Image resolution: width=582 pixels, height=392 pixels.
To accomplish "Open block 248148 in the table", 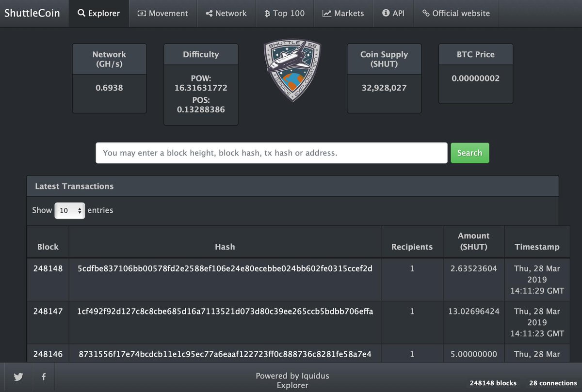I will pos(48,268).
